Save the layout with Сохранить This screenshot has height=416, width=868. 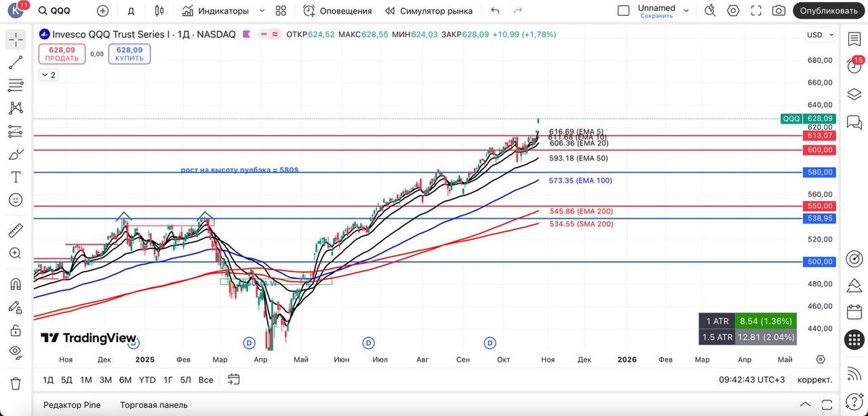point(656,15)
